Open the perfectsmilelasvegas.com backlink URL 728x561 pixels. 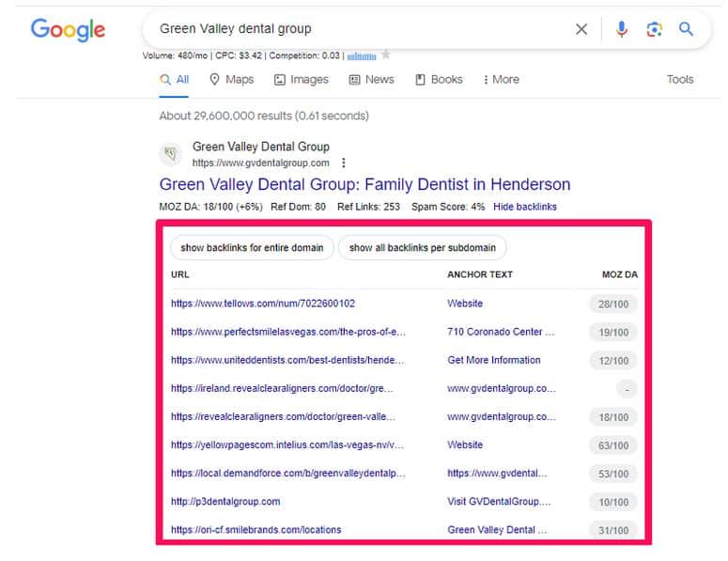tap(287, 332)
